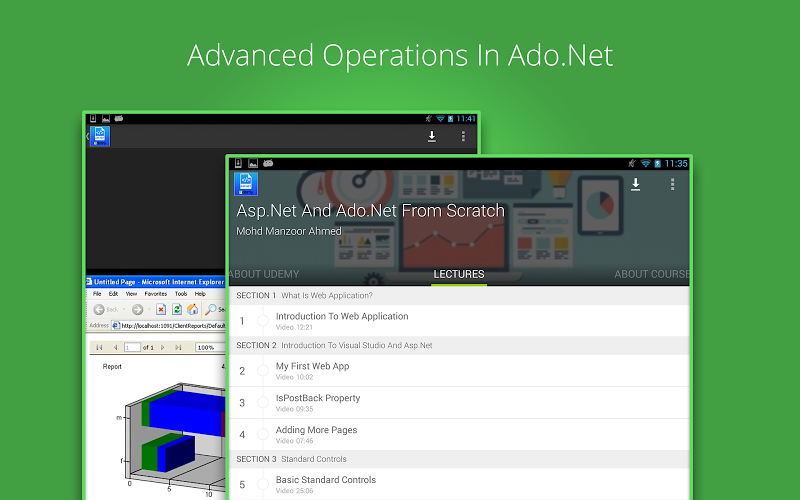800x500 pixels.
Task: Click the report page number field
Action: pos(132,347)
